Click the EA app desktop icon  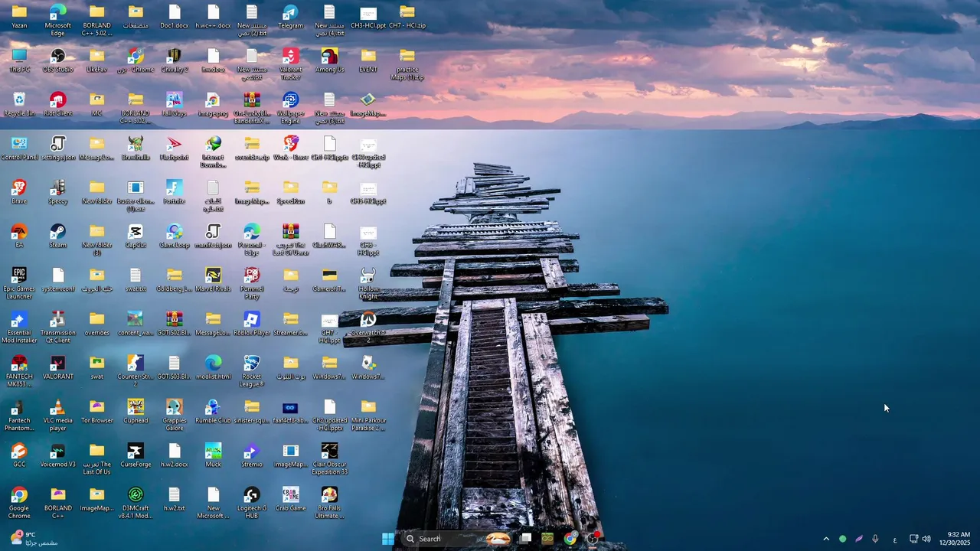(x=19, y=236)
